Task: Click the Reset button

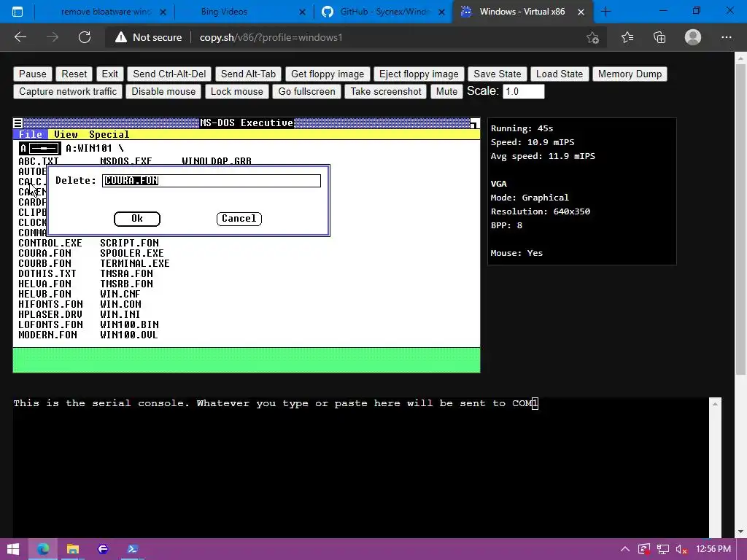Action: [74, 74]
